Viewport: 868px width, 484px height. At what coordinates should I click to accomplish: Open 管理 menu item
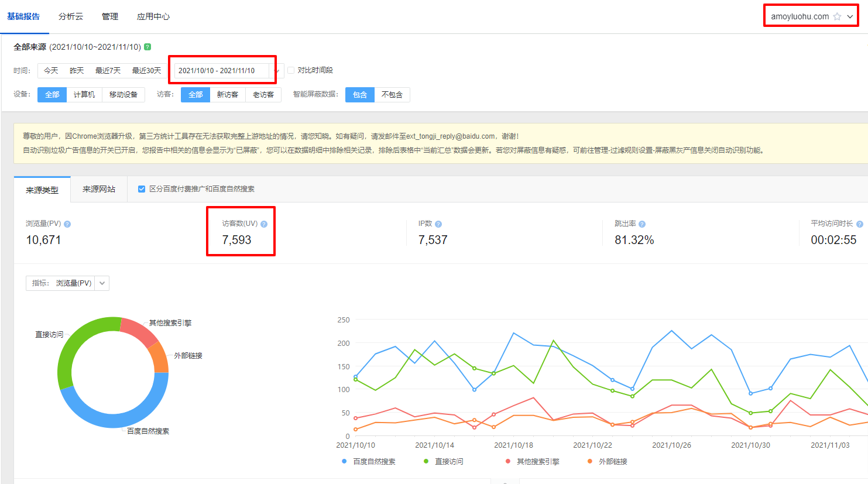click(x=110, y=16)
